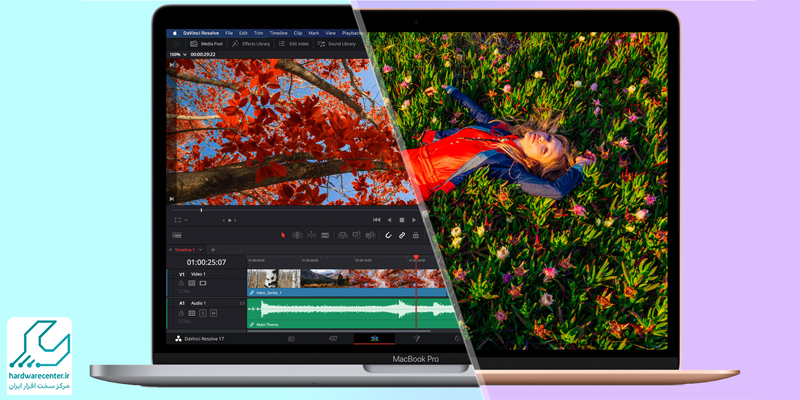Lock the Audio 1 track

(182, 313)
